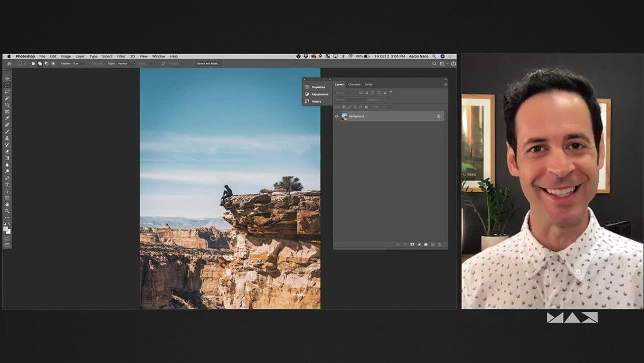Delete layer trash icon
Image resolution: width=644 pixels, height=363 pixels.
[x=440, y=244]
